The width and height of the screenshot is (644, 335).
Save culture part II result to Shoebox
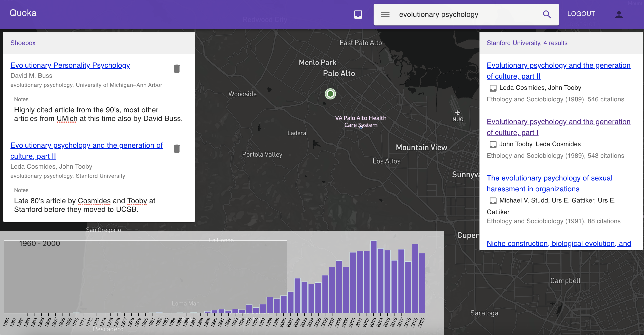click(x=493, y=88)
